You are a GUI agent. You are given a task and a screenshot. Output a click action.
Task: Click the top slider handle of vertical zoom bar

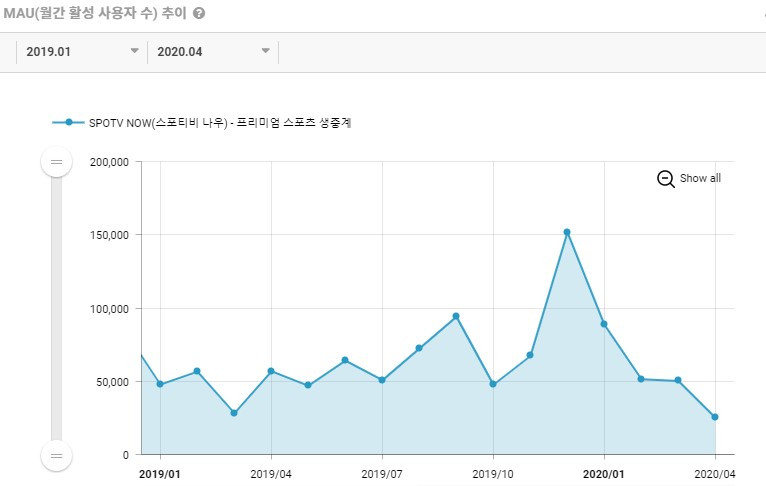click(x=57, y=162)
